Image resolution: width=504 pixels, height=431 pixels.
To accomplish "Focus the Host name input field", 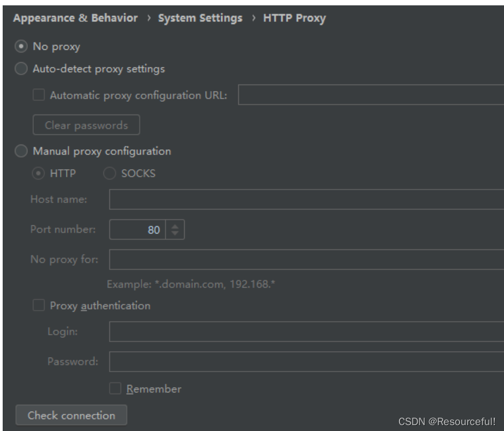I will pos(307,199).
